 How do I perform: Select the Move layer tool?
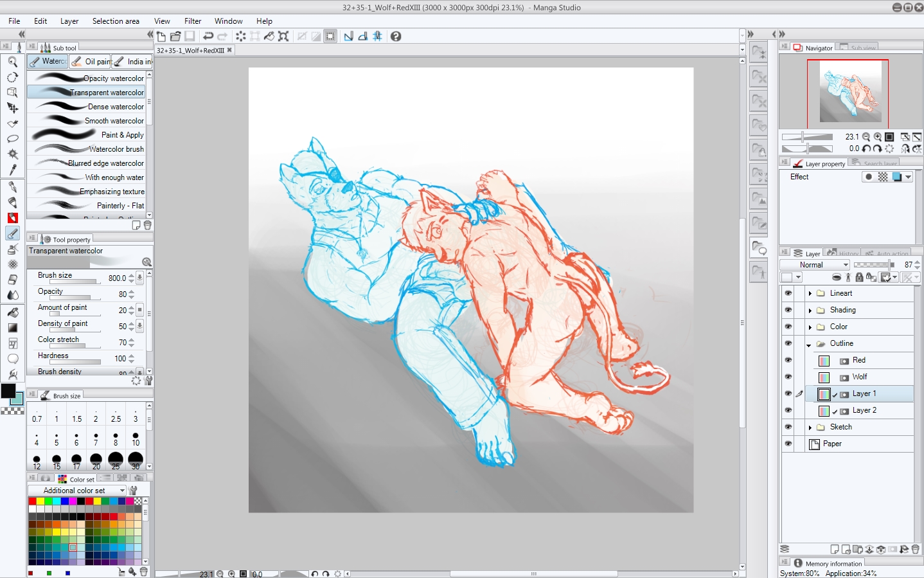point(12,108)
